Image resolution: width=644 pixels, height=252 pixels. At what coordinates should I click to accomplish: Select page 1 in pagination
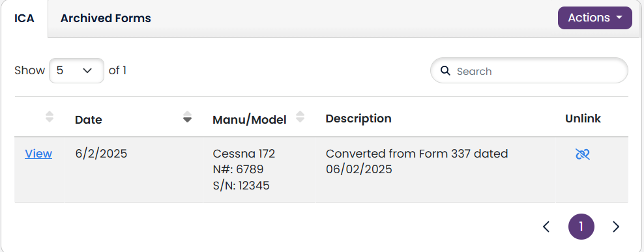pos(581,227)
